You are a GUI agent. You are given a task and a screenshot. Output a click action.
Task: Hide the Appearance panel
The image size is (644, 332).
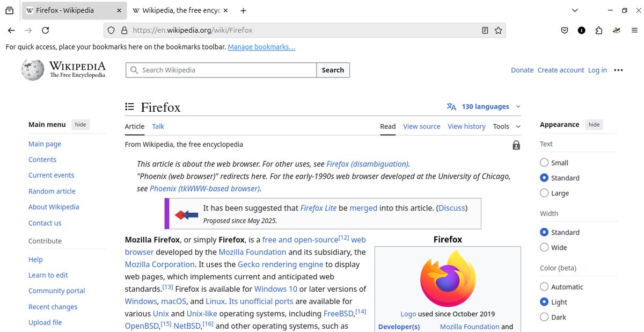pyautogui.click(x=594, y=125)
